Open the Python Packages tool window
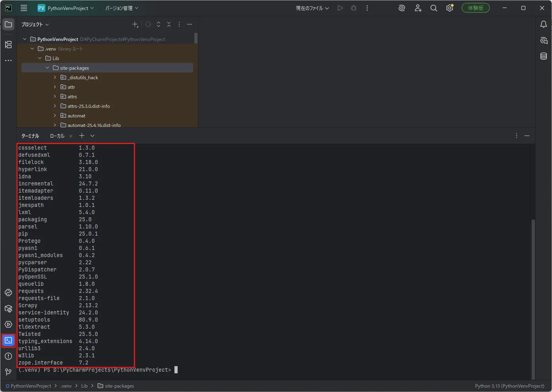 pyautogui.click(x=8, y=308)
